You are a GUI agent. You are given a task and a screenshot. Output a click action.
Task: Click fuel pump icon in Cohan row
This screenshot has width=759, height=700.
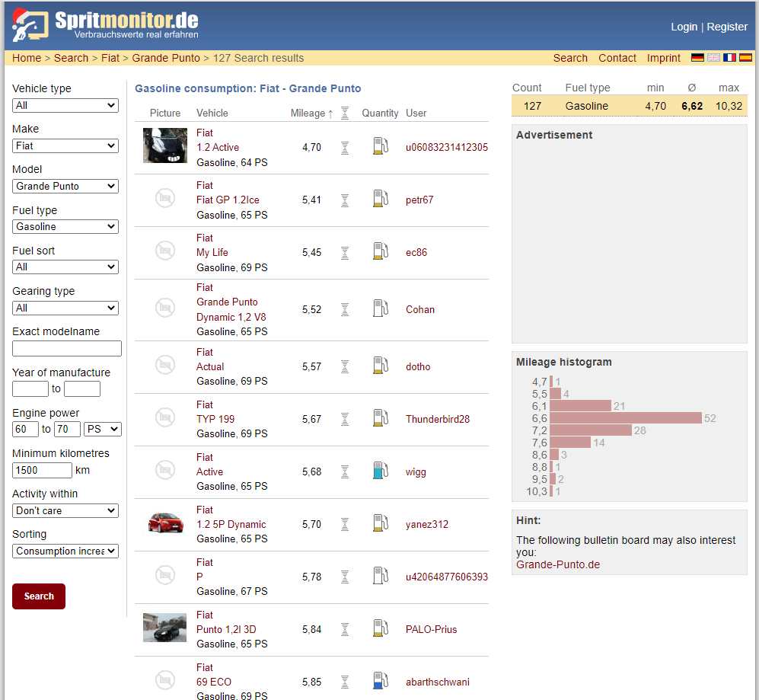click(x=381, y=308)
